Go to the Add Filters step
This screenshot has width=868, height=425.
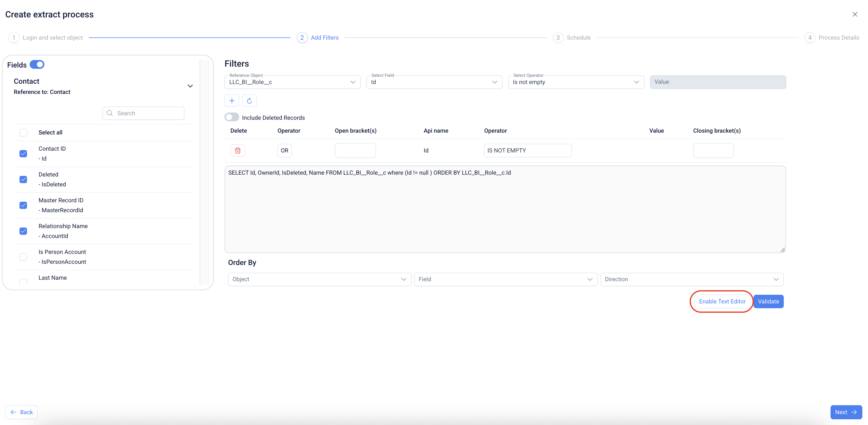324,38
